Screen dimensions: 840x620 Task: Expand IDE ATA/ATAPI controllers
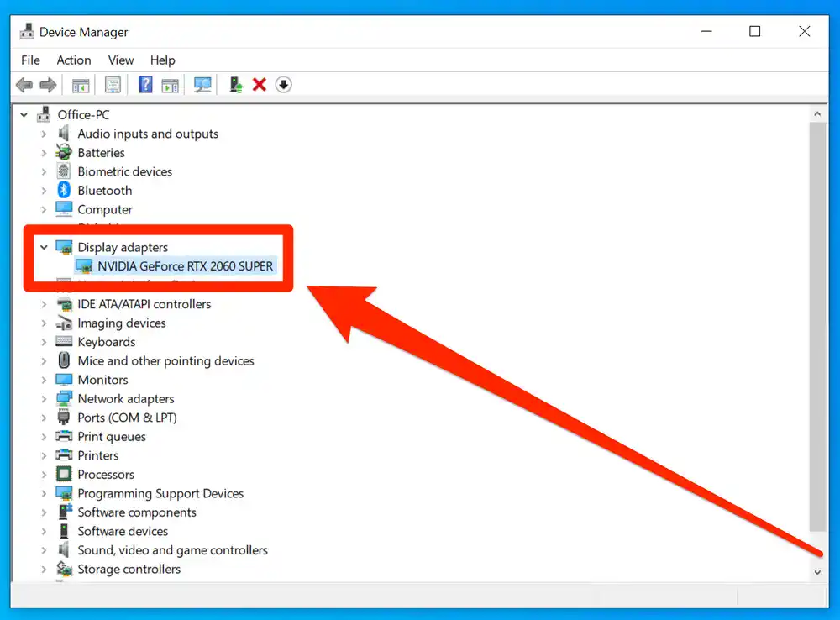(x=44, y=304)
